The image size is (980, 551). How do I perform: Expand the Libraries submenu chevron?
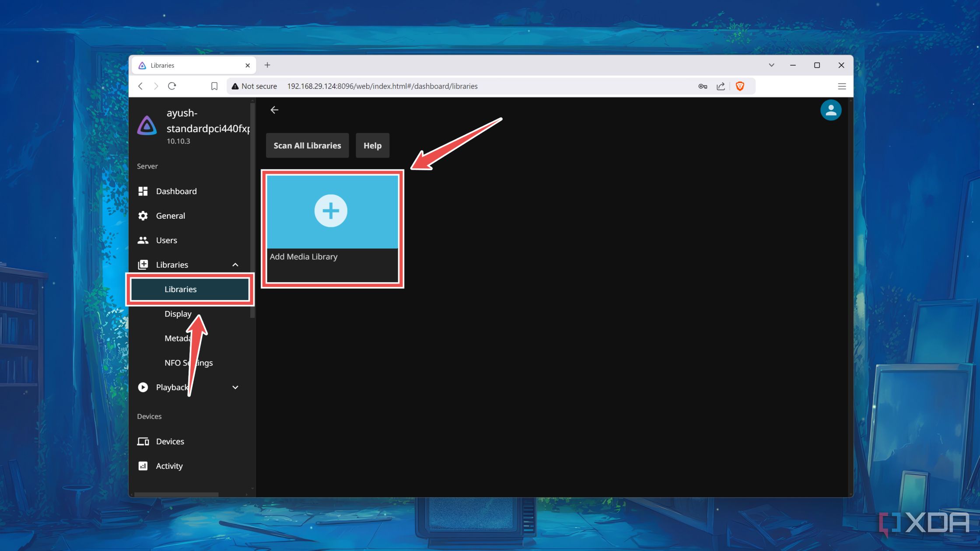point(235,264)
